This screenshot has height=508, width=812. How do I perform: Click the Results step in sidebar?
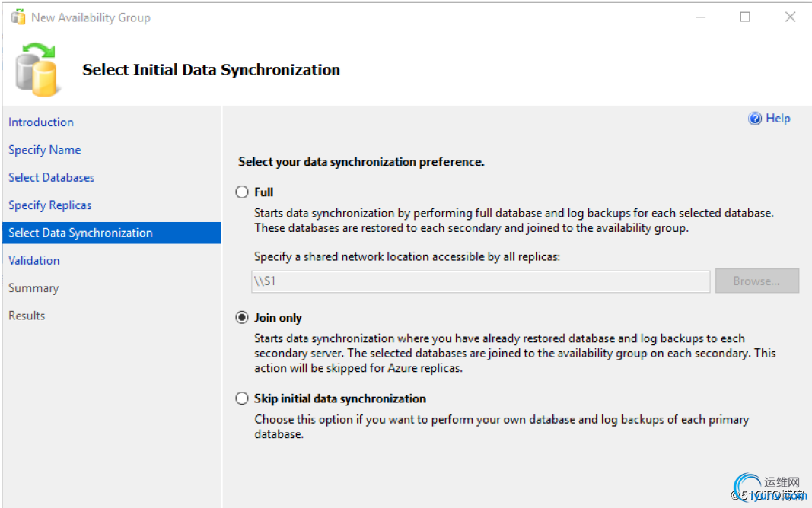[x=27, y=316]
